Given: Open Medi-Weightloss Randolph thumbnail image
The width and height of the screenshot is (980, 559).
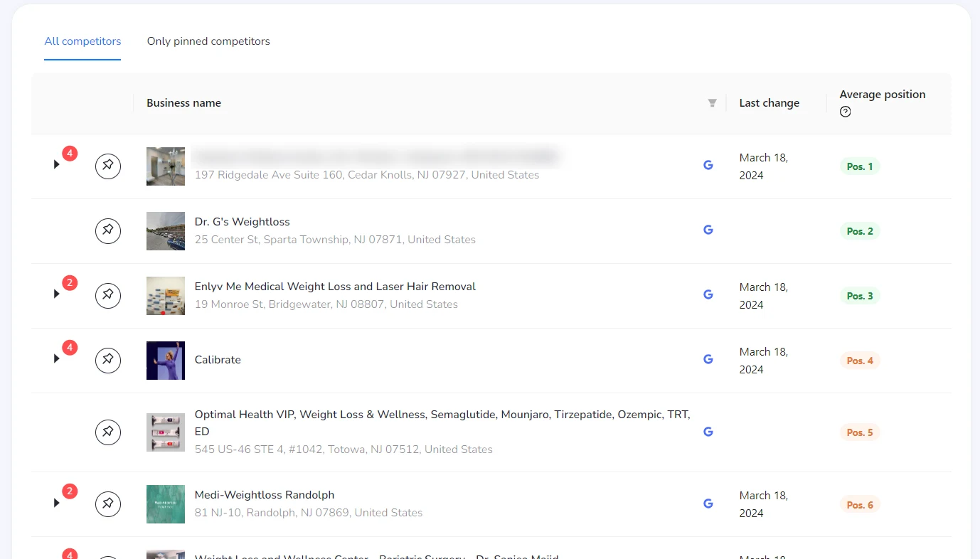Looking at the screenshot, I should [x=166, y=504].
